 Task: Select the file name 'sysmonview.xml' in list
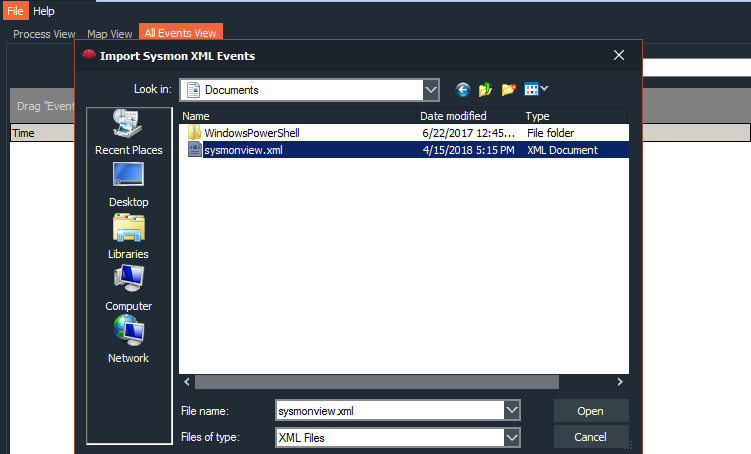tap(243, 150)
